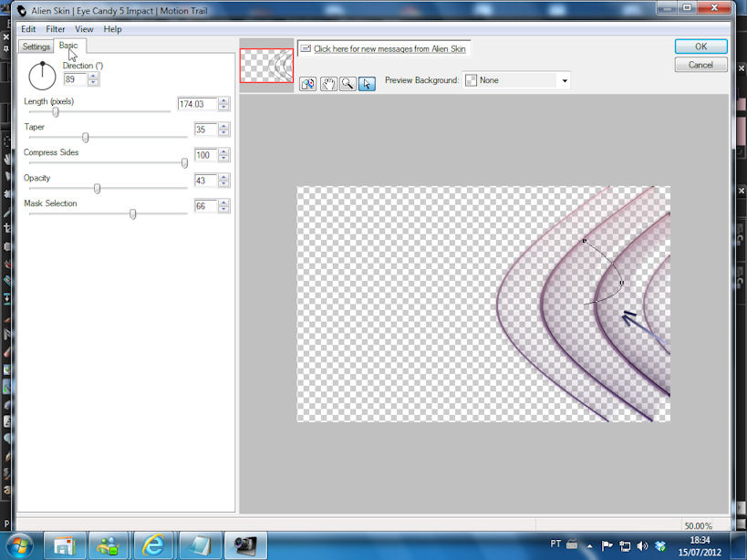The width and height of the screenshot is (747, 560).
Task: Click the lower motion trail path handle
Action: pyautogui.click(x=621, y=283)
